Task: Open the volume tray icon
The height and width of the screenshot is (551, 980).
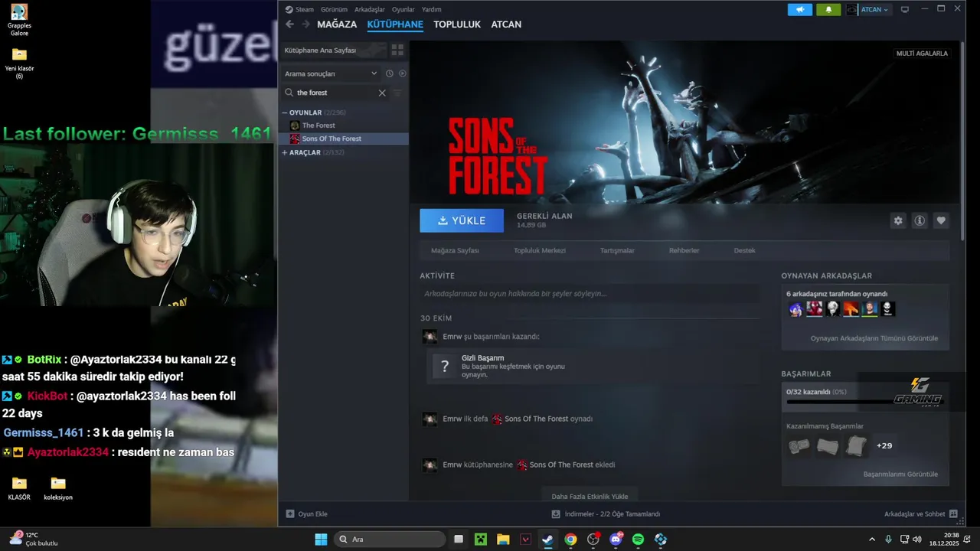Action: (917, 540)
